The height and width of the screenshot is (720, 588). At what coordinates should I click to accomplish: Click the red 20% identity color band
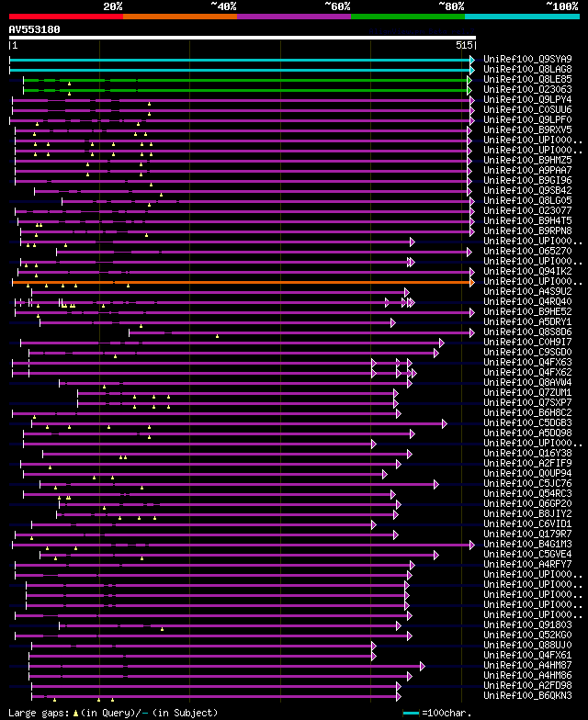(66, 17)
